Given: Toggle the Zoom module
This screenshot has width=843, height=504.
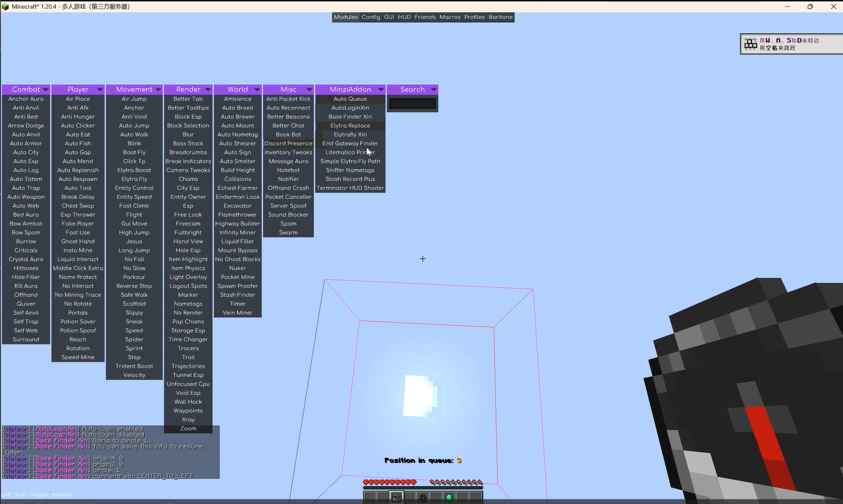Looking at the screenshot, I should (x=188, y=429).
